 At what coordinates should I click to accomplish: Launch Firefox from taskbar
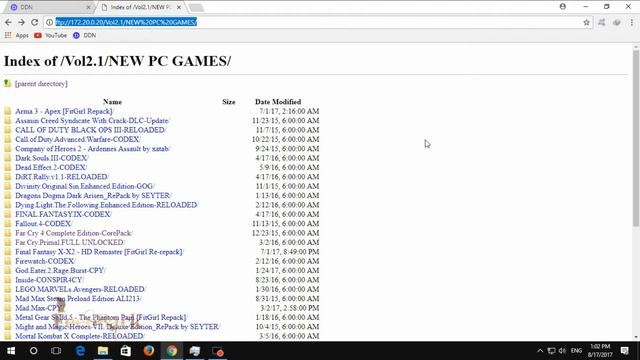tap(149, 351)
